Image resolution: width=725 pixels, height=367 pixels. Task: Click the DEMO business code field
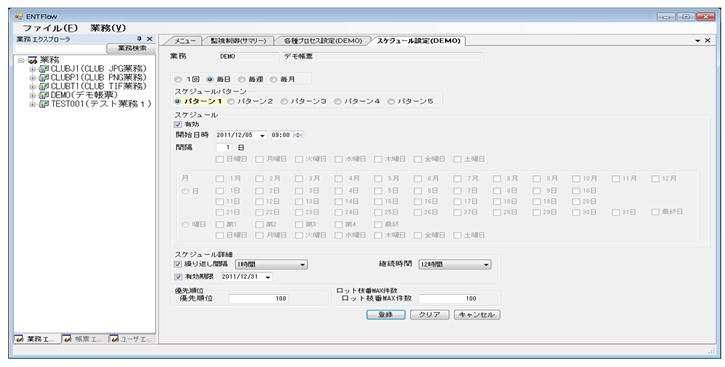click(x=248, y=56)
